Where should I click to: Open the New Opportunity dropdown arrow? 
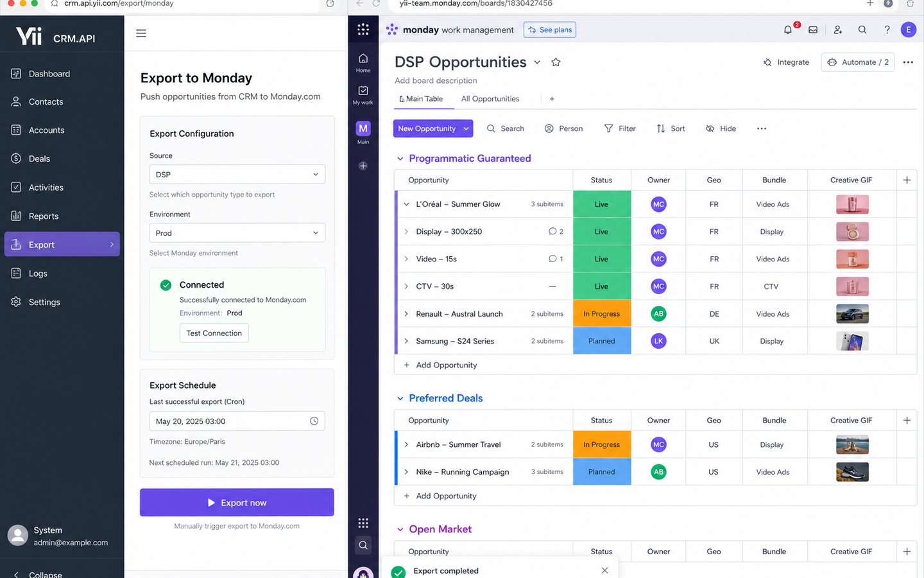(x=466, y=128)
